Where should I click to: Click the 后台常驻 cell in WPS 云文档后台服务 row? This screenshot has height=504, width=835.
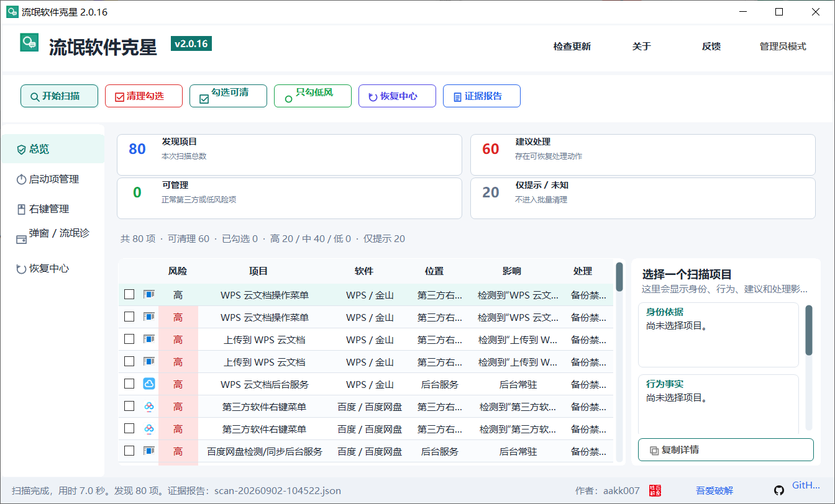(518, 384)
